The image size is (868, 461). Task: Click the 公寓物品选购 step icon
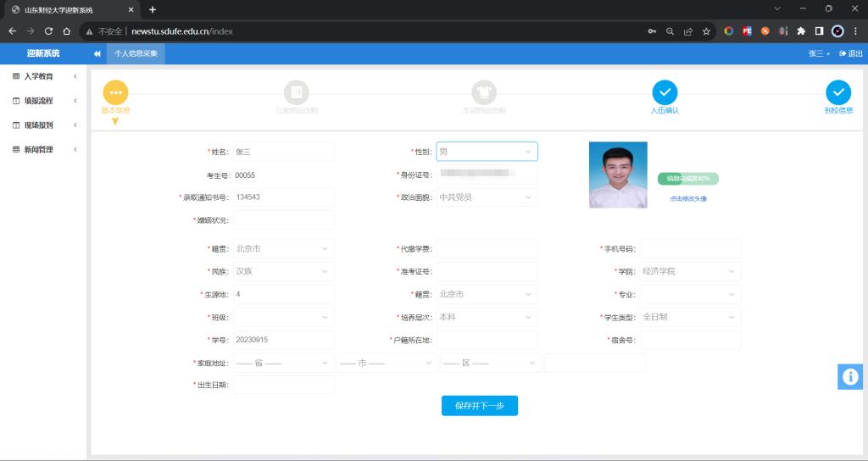coord(297,92)
